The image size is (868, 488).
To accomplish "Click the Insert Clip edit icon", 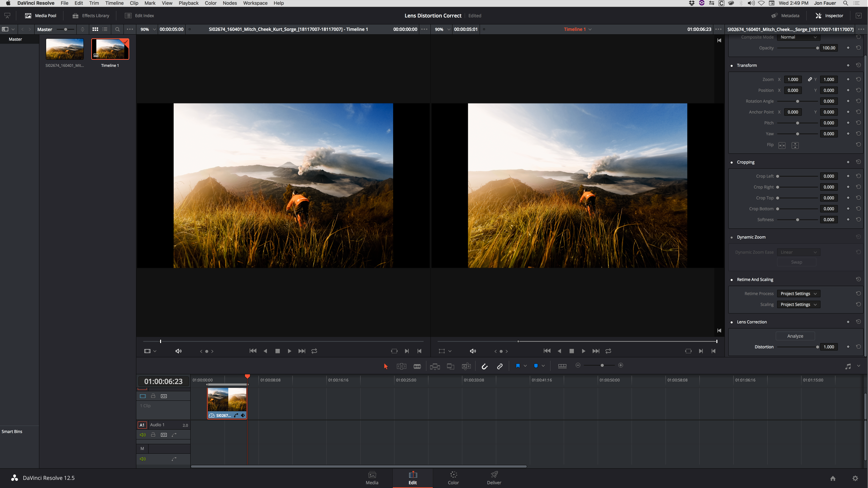I will (435, 367).
